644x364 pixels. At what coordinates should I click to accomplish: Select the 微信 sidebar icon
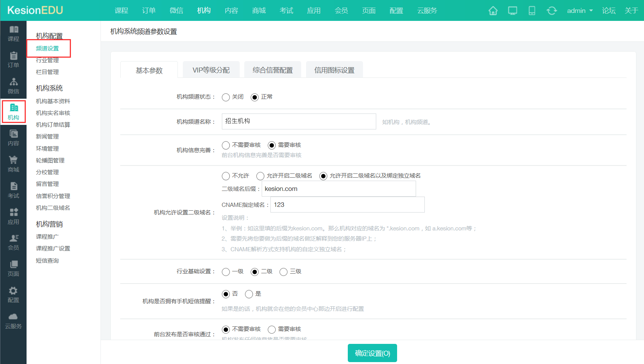tap(14, 86)
